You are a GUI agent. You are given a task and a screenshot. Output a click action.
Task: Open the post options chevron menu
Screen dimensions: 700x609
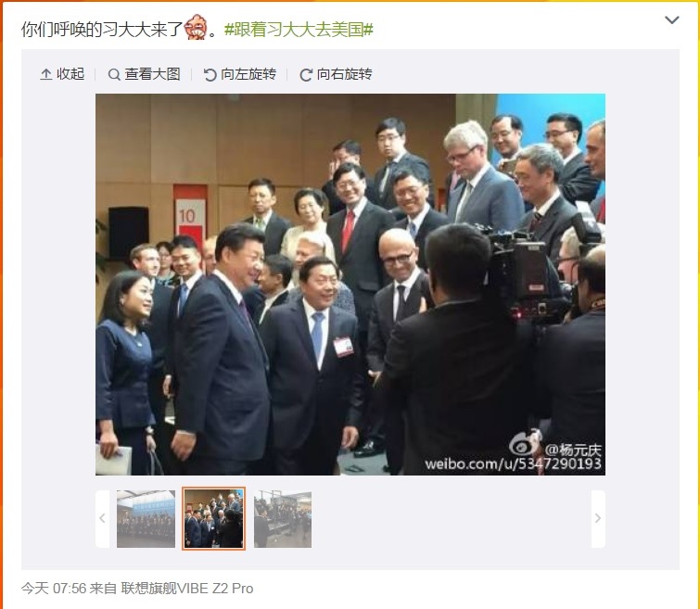point(671,19)
